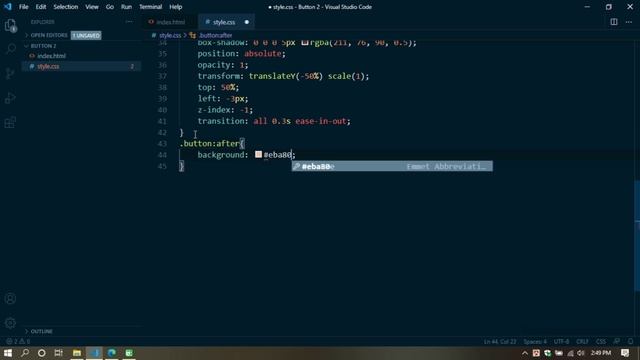The image size is (640, 360).
Task: Open Task View on the taskbar
Action: [x=58, y=353]
